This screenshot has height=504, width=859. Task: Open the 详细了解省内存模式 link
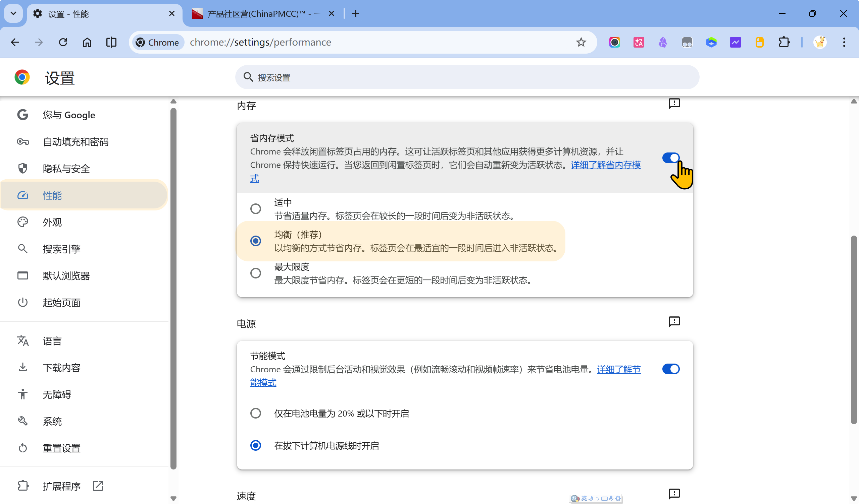pyautogui.click(x=605, y=165)
